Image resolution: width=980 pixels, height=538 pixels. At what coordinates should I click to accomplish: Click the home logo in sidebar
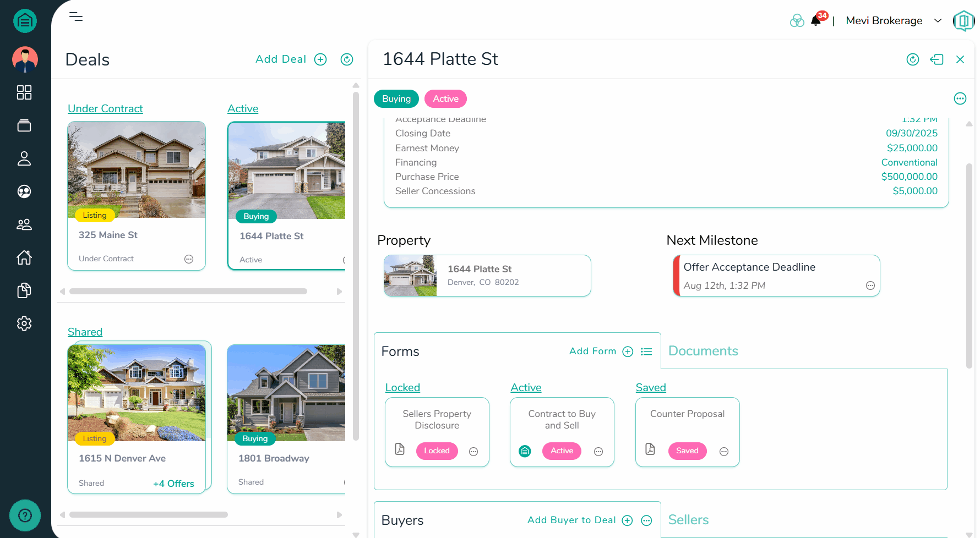(25, 21)
